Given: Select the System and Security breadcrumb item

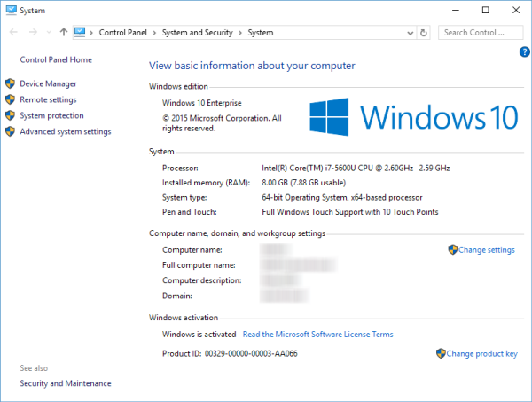Looking at the screenshot, I should click(197, 33).
